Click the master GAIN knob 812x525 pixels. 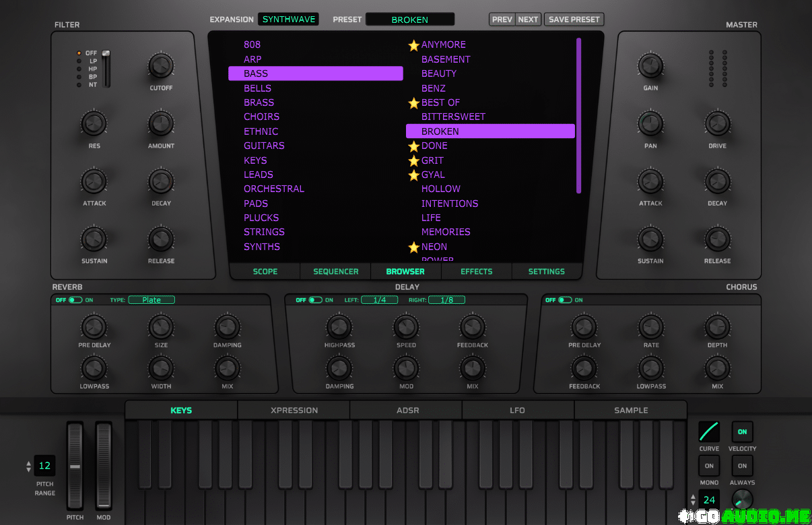[x=650, y=66]
